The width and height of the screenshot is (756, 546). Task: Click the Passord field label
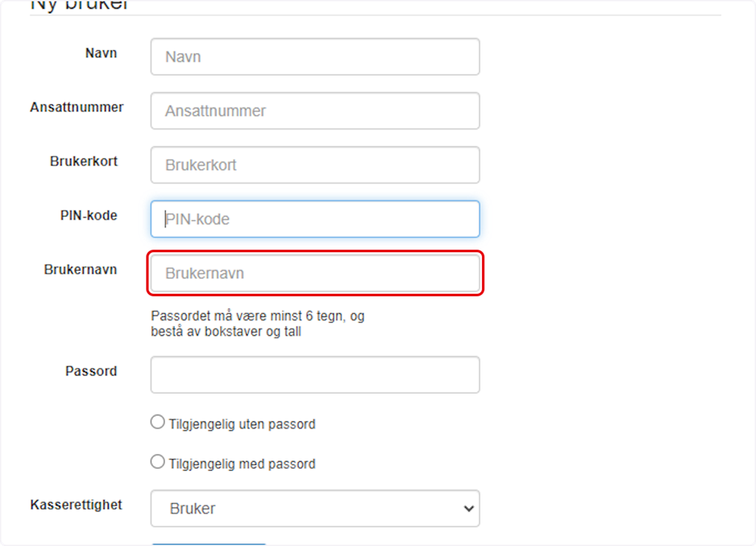click(91, 371)
